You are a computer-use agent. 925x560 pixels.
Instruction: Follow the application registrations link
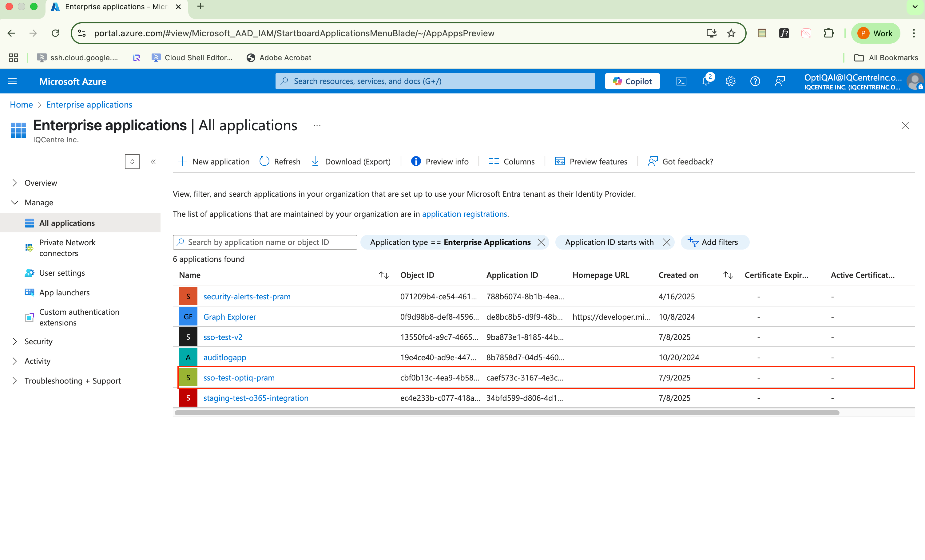[x=464, y=214]
